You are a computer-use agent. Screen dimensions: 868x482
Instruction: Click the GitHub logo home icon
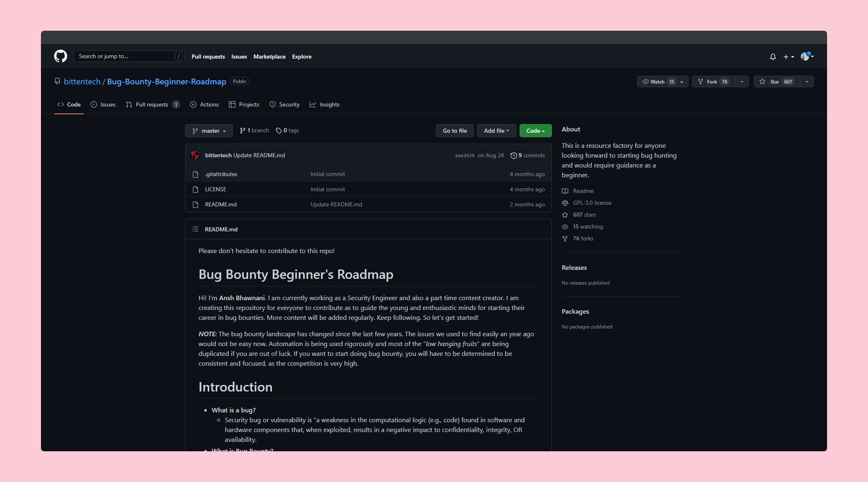coord(61,56)
